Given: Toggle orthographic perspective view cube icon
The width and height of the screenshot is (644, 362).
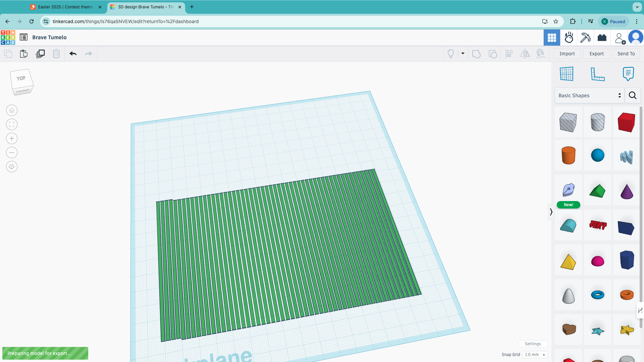Looking at the screenshot, I should tap(12, 167).
